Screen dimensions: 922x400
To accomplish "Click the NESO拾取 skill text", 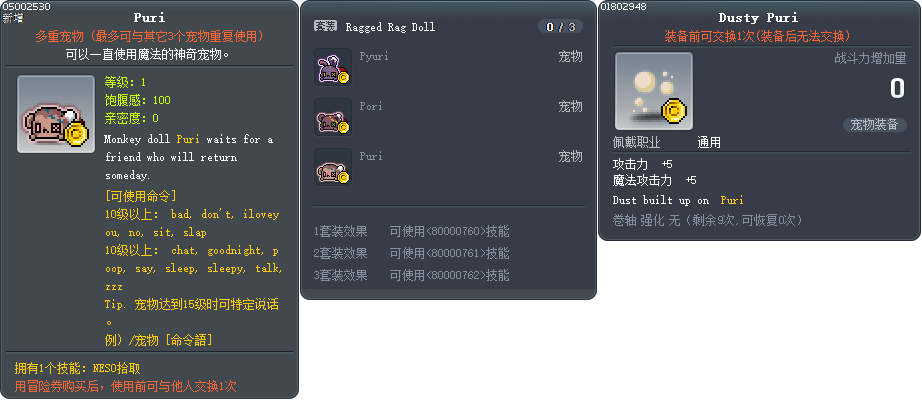I will point(116,369).
